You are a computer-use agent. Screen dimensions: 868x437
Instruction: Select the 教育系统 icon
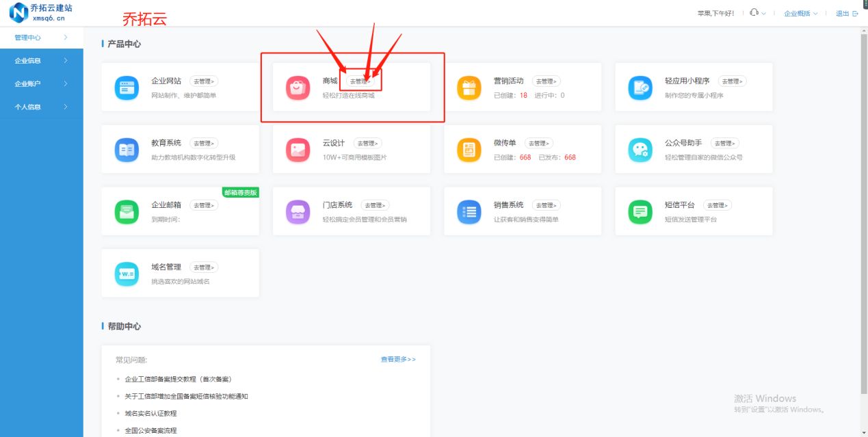(126, 149)
